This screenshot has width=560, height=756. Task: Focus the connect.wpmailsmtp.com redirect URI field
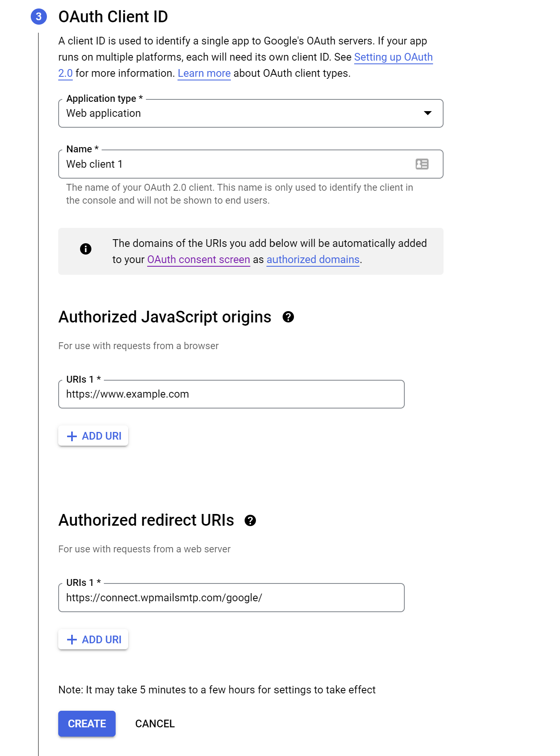click(231, 598)
